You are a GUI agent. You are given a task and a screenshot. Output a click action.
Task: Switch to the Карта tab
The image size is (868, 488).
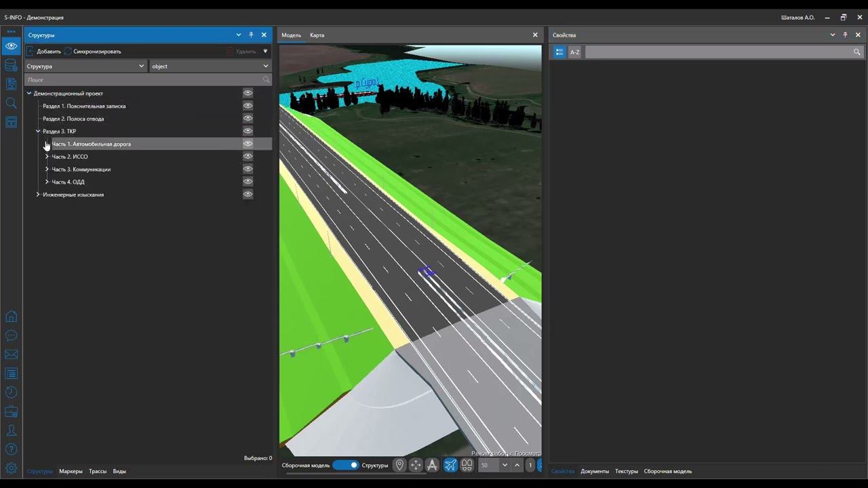(x=317, y=35)
